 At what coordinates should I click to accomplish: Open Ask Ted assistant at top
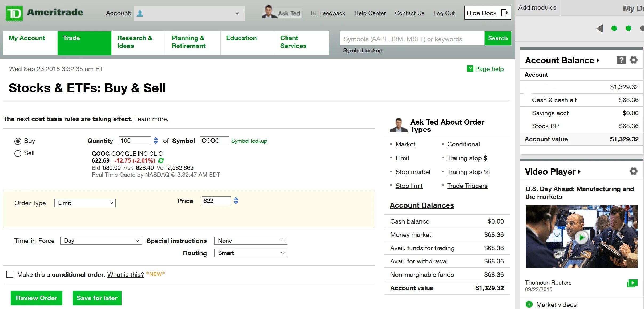tap(282, 12)
